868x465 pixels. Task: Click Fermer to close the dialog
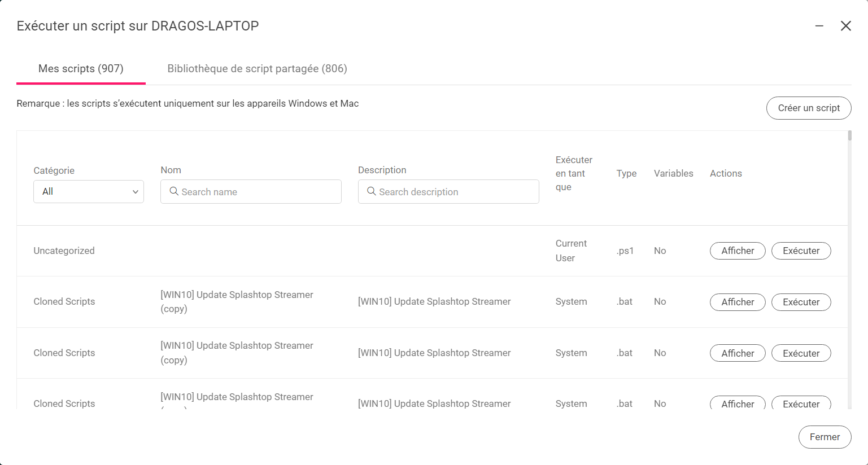coord(825,437)
